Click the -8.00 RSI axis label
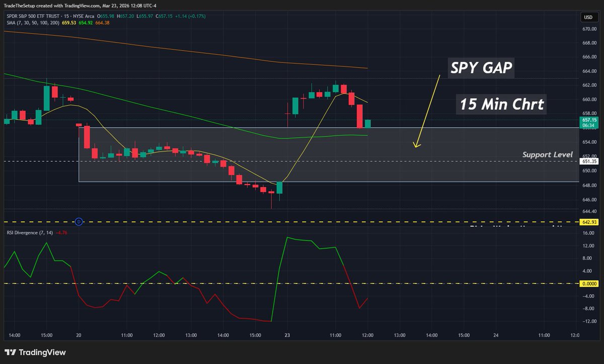This screenshot has width=604, height=364. point(589,309)
